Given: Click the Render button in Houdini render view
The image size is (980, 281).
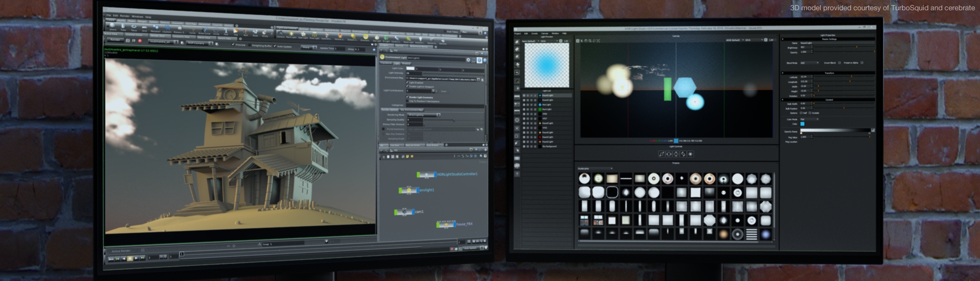Looking at the screenshot, I should 115,40.
